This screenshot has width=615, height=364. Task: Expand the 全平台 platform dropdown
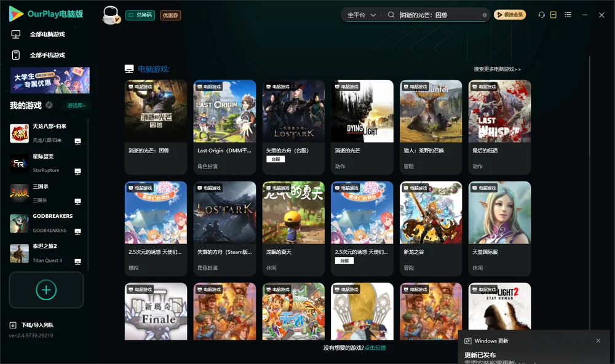(361, 15)
